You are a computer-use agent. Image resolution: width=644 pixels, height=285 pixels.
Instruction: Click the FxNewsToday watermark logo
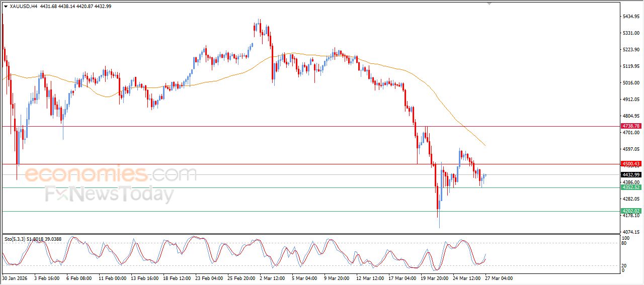click(x=109, y=194)
